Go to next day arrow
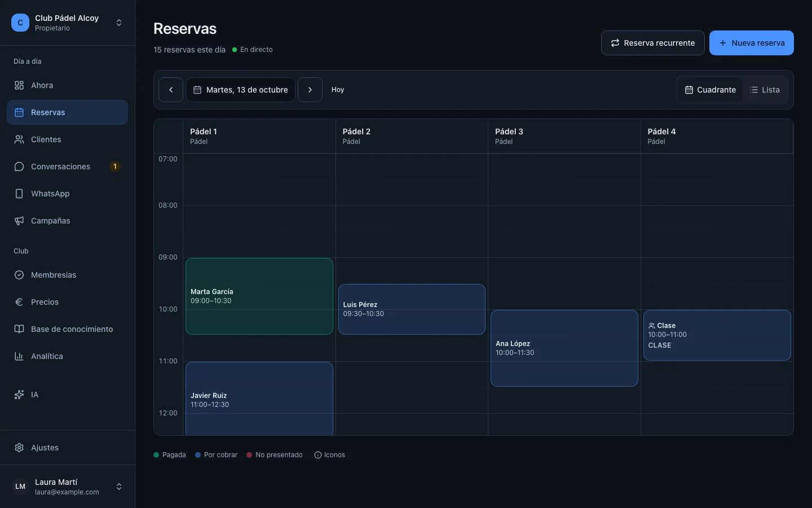The width and height of the screenshot is (812, 508). click(x=310, y=90)
